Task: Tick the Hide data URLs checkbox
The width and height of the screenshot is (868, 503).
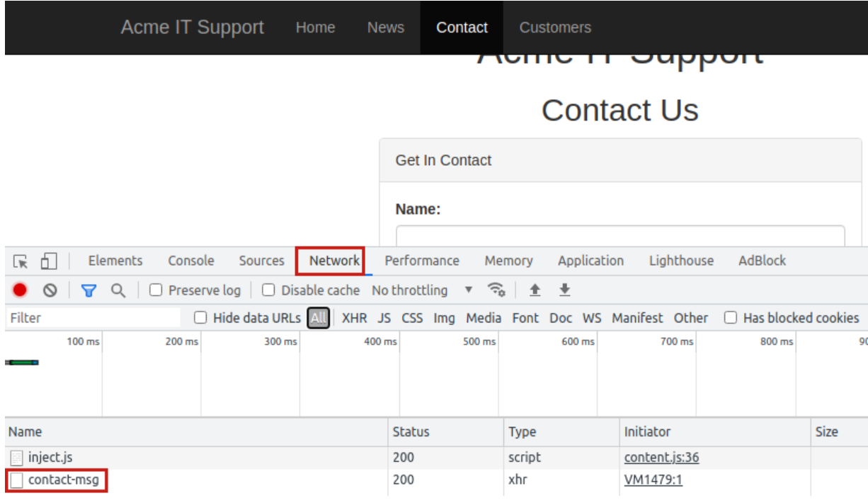Action: click(x=201, y=318)
